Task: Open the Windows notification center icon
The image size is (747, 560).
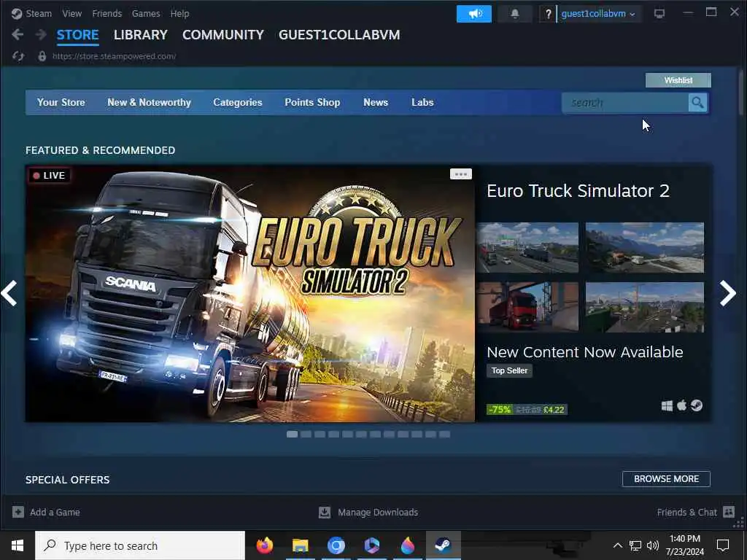Action: [x=723, y=545]
